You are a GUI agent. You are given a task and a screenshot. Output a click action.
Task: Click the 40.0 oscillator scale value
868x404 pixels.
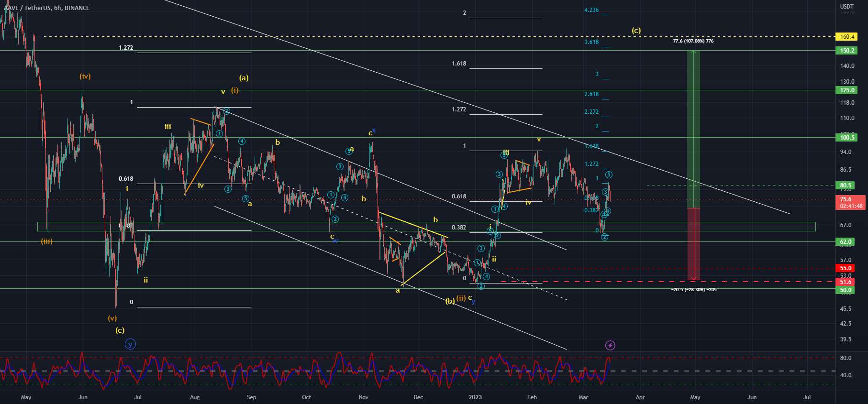846,375
